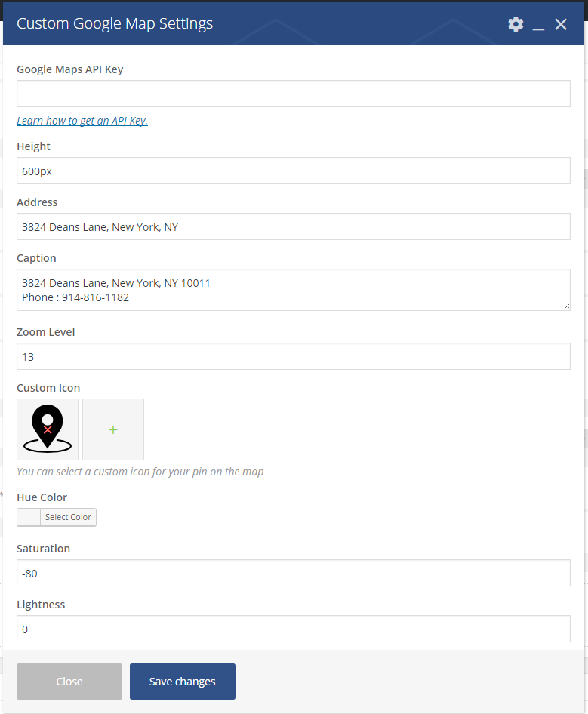Click into the Address input field
The width and height of the screenshot is (588, 714).
pyautogui.click(x=293, y=226)
